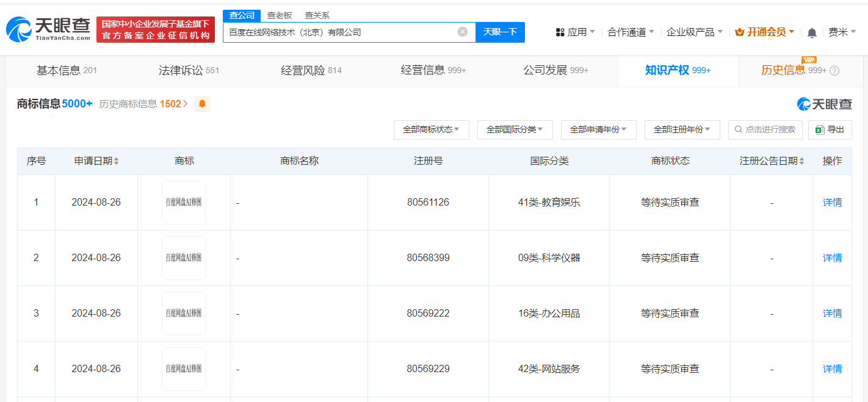This screenshot has height=402, width=868.
Task: Click the 天眼一下 search button
Action: [501, 32]
